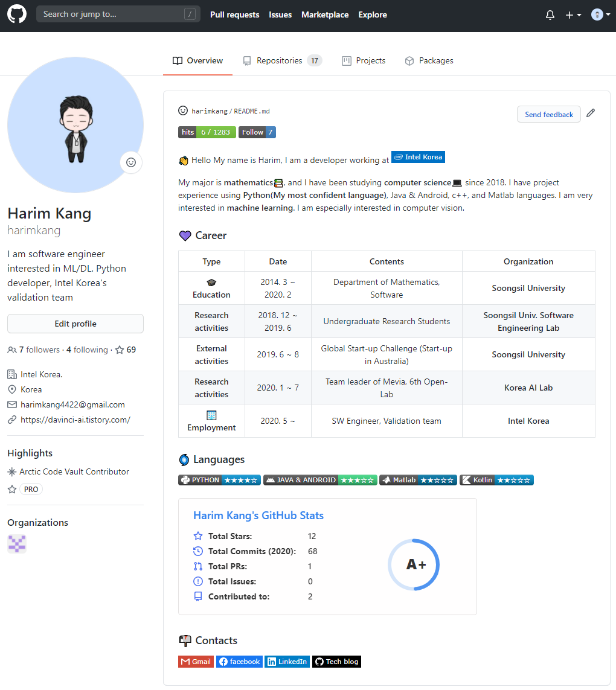Click the PYTHON language badge

coord(219,480)
